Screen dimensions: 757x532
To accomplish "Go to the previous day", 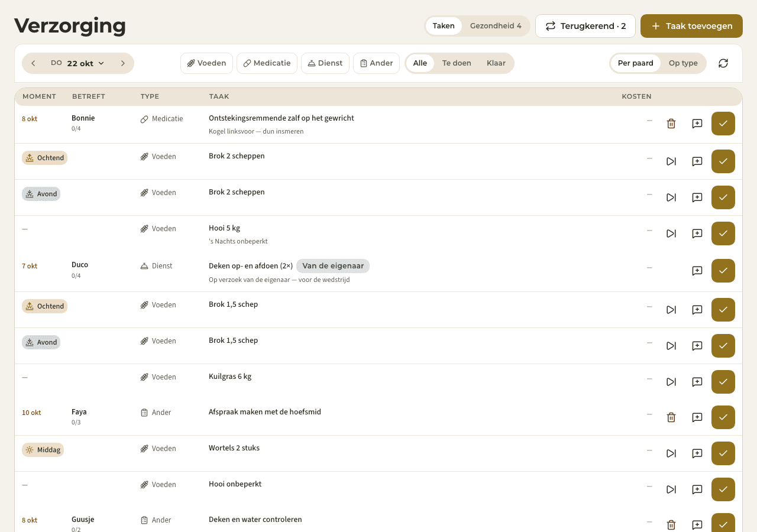I will 33,63.
